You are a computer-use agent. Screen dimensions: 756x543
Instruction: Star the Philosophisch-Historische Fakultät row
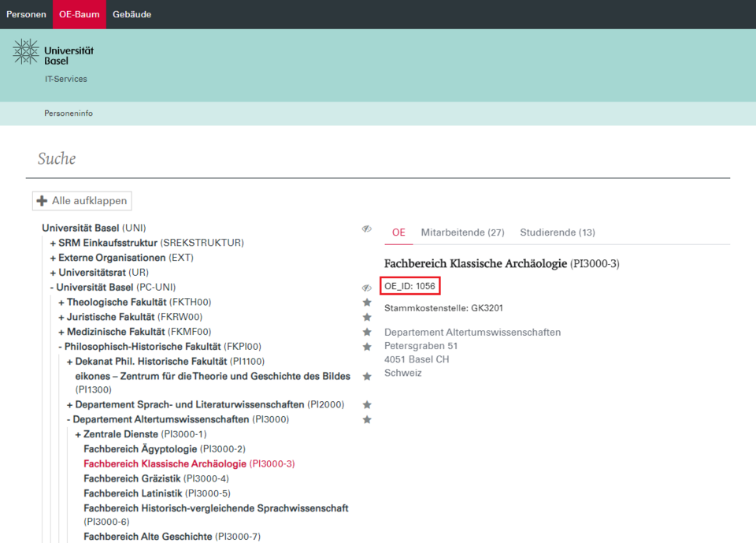pyautogui.click(x=367, y=347)
